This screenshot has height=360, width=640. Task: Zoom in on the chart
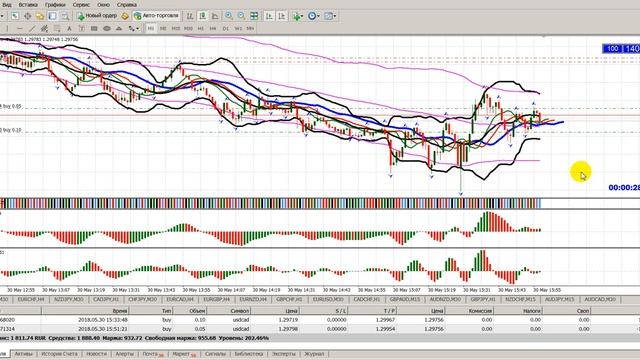tap(229, 16)
